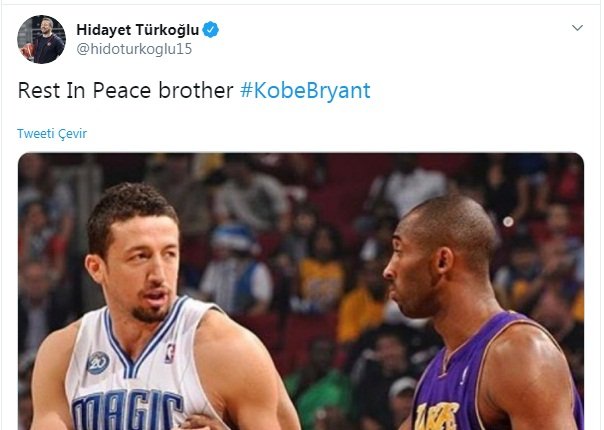
Task: Click Hidayet Türkoğlu's round profile avatar
Action: (x=41, y=39)
